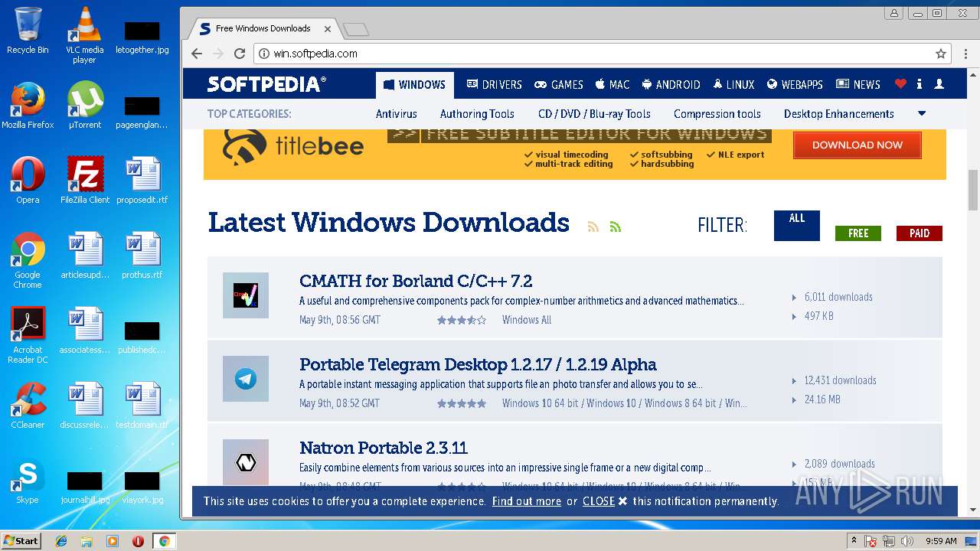Open Compression tools category
Screen dimensions: 980x551
pyautogui.click(x=717, y=114)
